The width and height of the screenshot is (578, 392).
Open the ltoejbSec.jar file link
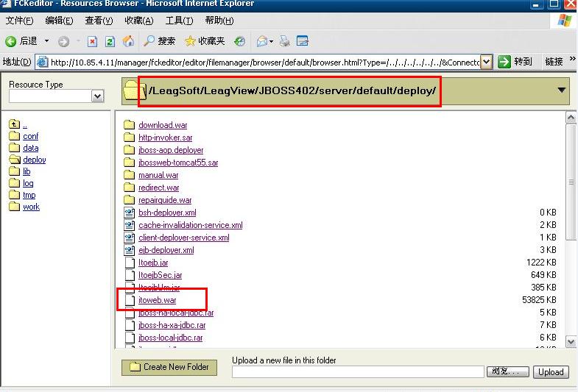point(160,275)
